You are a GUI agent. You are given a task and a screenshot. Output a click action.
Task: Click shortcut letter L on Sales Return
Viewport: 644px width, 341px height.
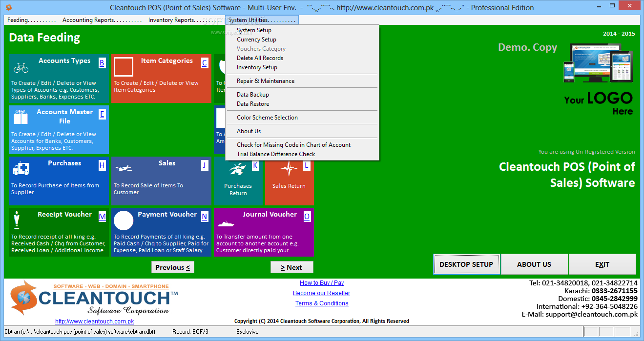[x=307, y=165]
